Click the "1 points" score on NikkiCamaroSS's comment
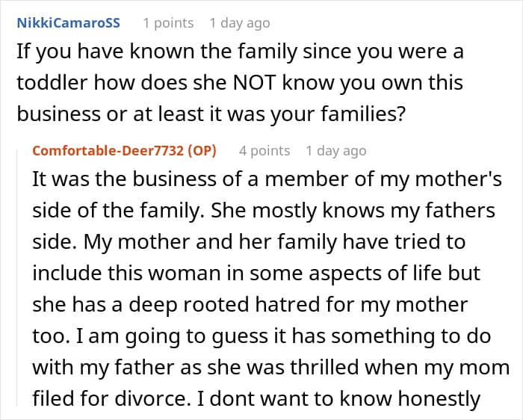Image resolution: width=523 pixels, height=420 pixels. [x=168, y=23]
